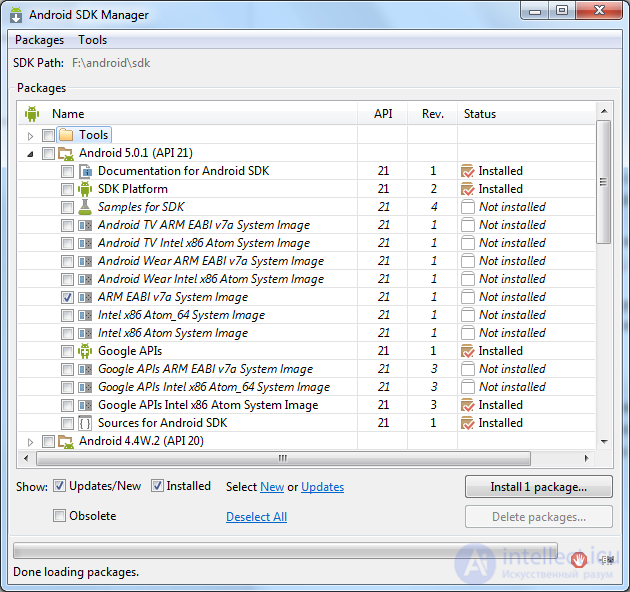Click the log icon at the bottom right corner
630x592 pixels.
[x=607, y=560]
